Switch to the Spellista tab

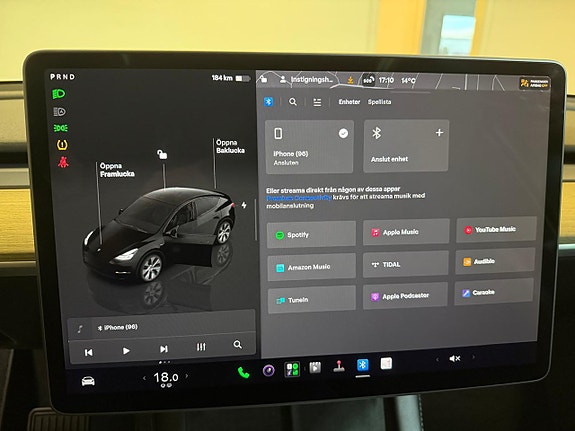point(380,102)
